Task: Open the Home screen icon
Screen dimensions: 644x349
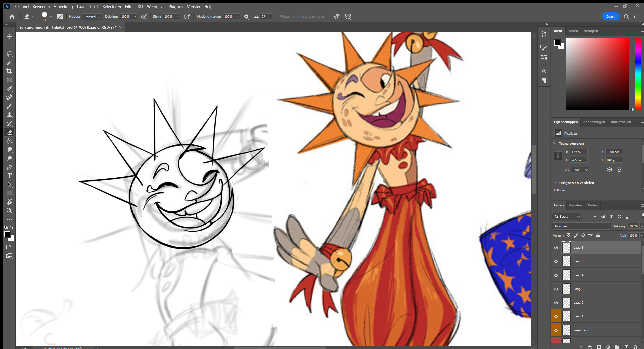Action: (x=12, y=17)
